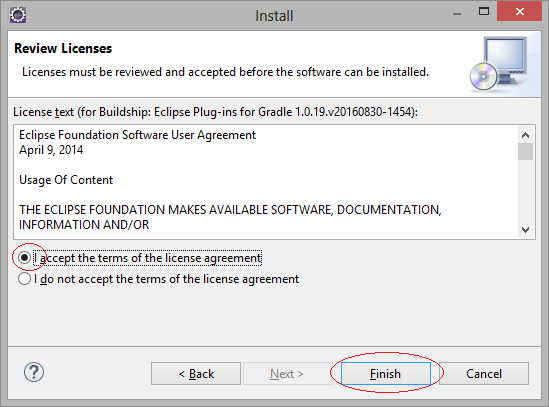The height and width of the screenshot is (407, 549).
Task: Click the license text scroll up arrow
Action: 525,135
